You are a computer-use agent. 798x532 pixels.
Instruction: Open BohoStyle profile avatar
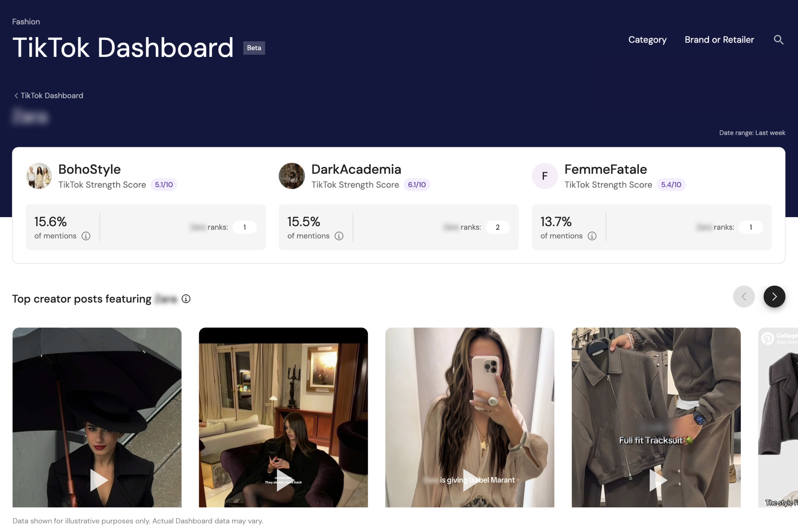tap(39, 176)
